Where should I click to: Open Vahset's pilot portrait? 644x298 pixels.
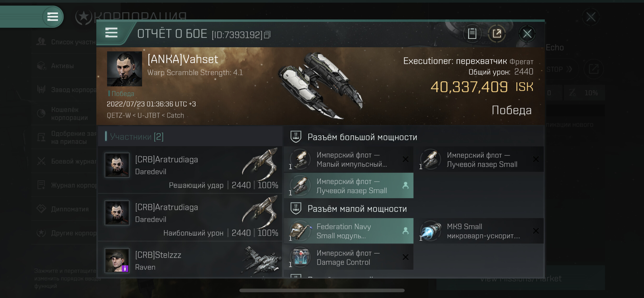(125, 69)
